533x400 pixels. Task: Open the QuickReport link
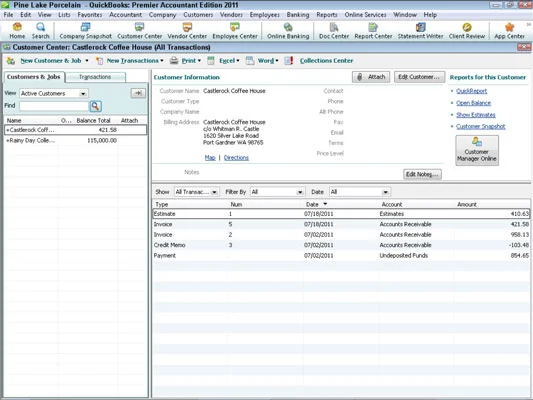[x=471, y=91]
